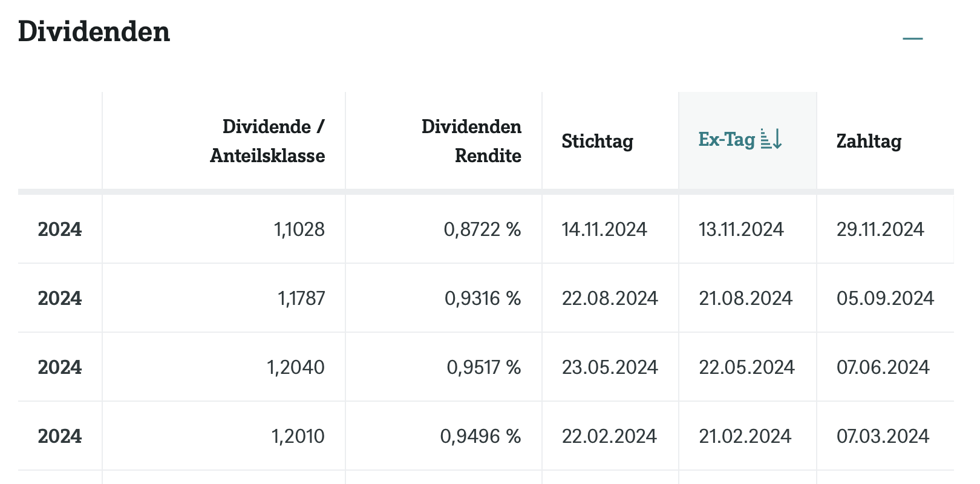Select Stichtag date 14.11.2024

pos(604,229)
